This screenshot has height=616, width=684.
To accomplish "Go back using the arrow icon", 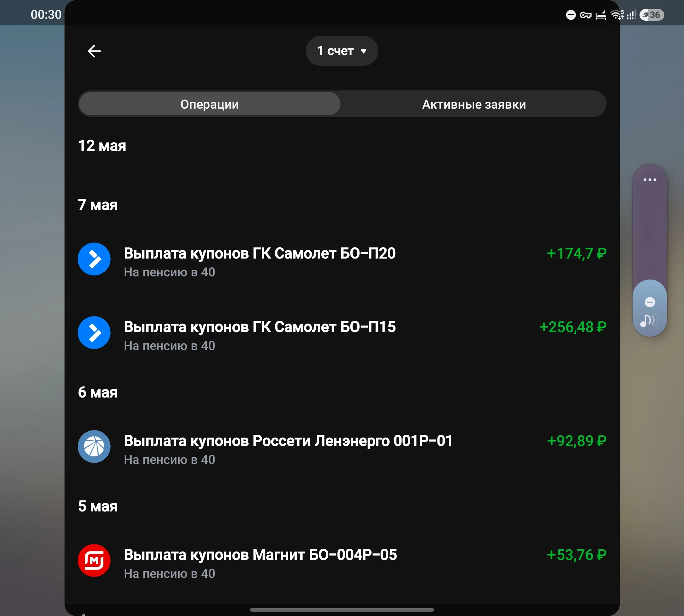I will click(94, 51).
